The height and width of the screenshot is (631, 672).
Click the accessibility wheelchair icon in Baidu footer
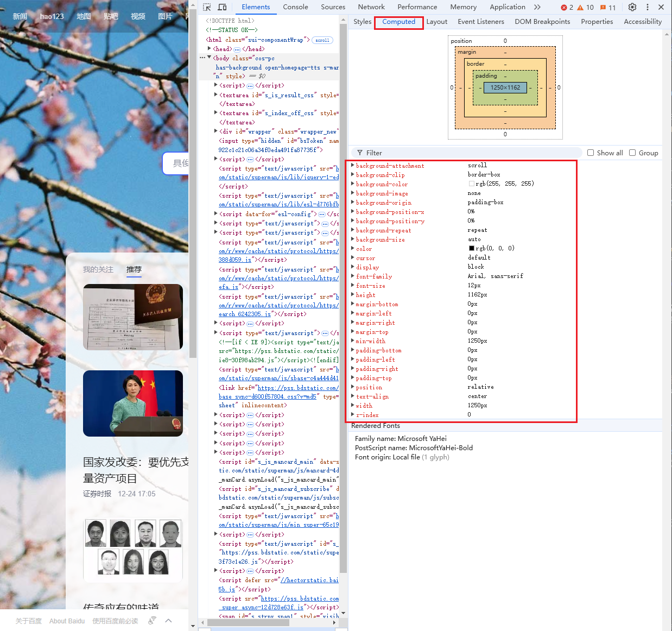tap(152, 620)
